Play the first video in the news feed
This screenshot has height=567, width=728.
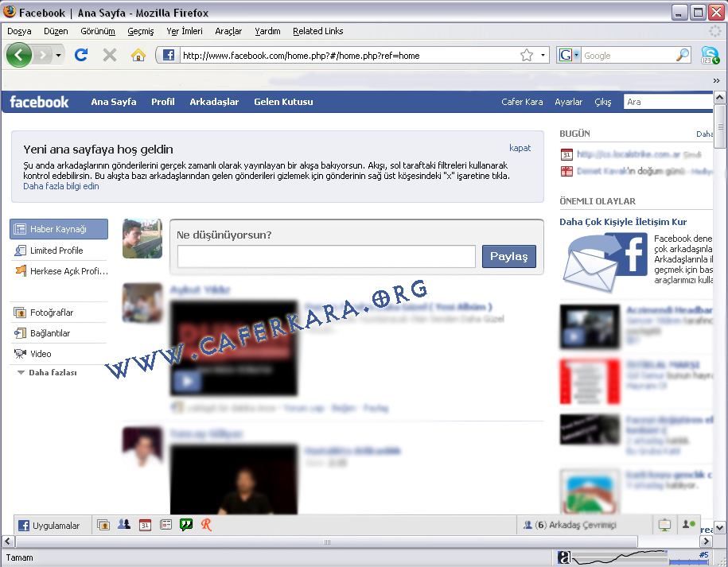(x=188, y=381)
